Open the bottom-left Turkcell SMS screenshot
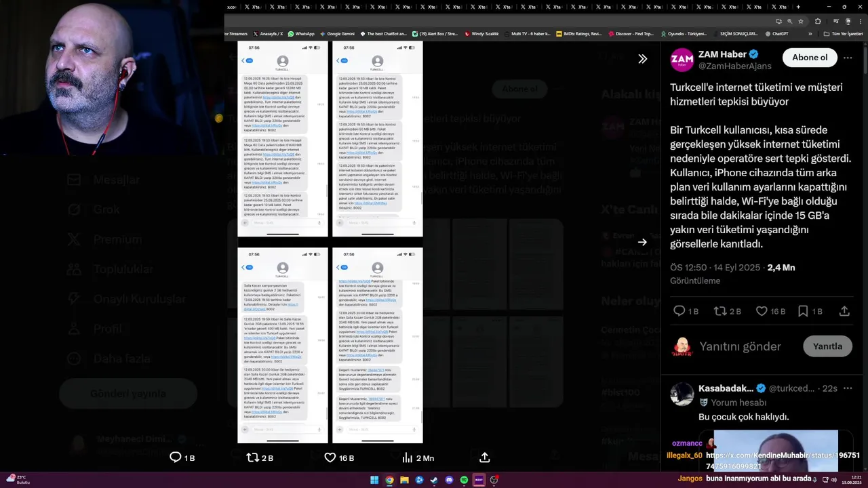Image resolution: width=868 pixels, height=488 pixels. [x=283, y=346]
